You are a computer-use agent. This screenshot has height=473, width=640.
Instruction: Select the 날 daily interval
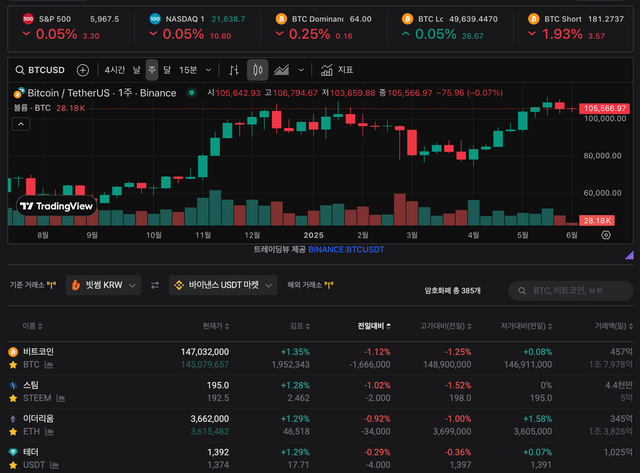pyautogui.click(x=136, y=70)
